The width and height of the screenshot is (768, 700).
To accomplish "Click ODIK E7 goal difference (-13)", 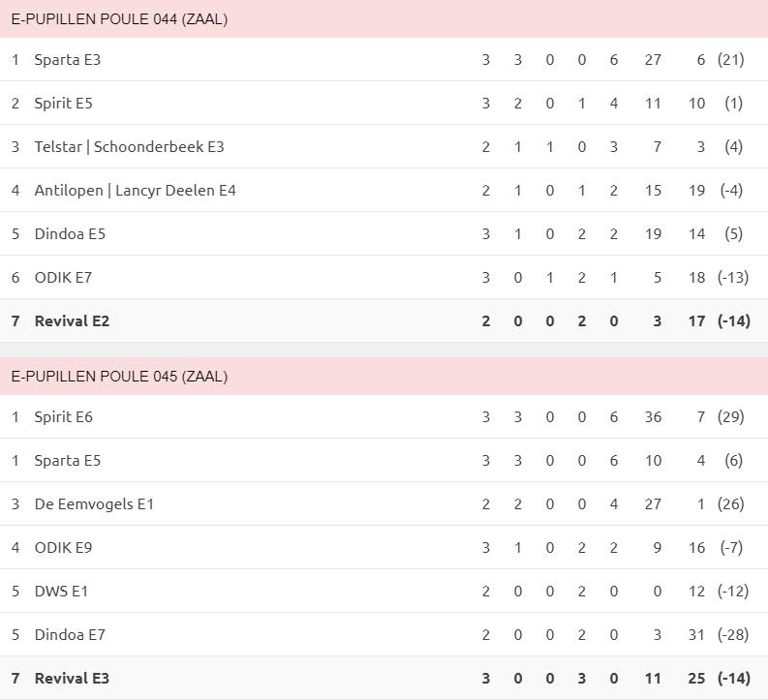I will [x=733, y=278].
